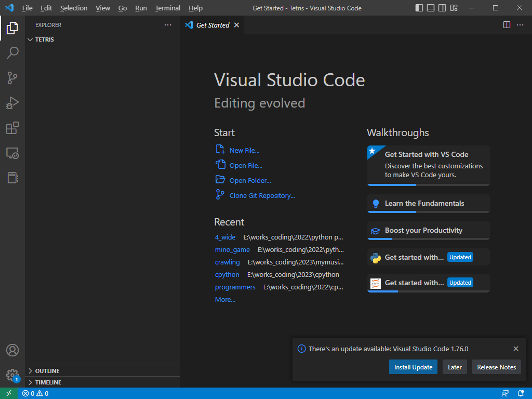This screenshot has width=532, height=399.
Task: Show errors and warnings count in status bar
Action: [35, 394]
